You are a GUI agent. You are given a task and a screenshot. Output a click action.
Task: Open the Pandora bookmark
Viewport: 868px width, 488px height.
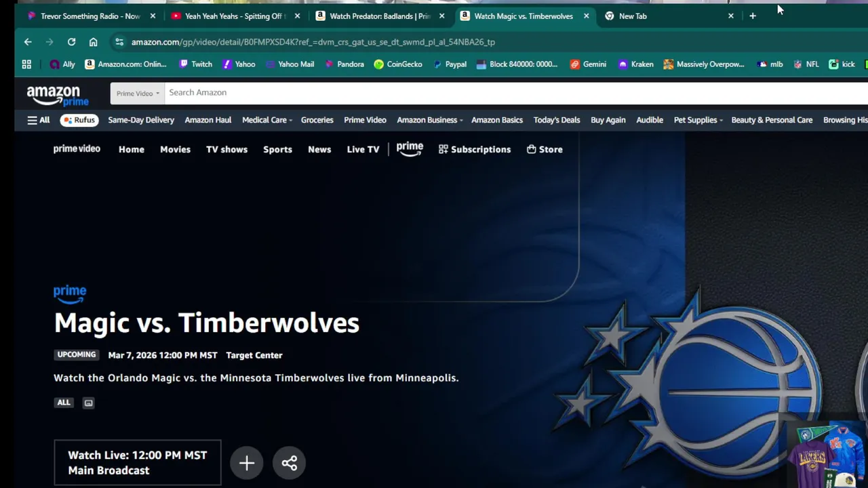pyautogui.click(x=344, y=64)
